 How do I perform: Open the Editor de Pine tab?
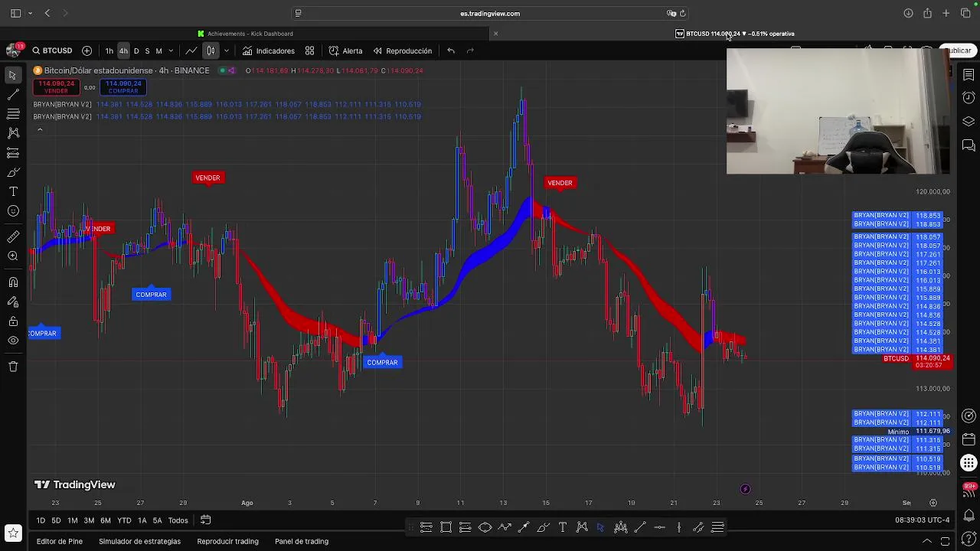(59, 541)
